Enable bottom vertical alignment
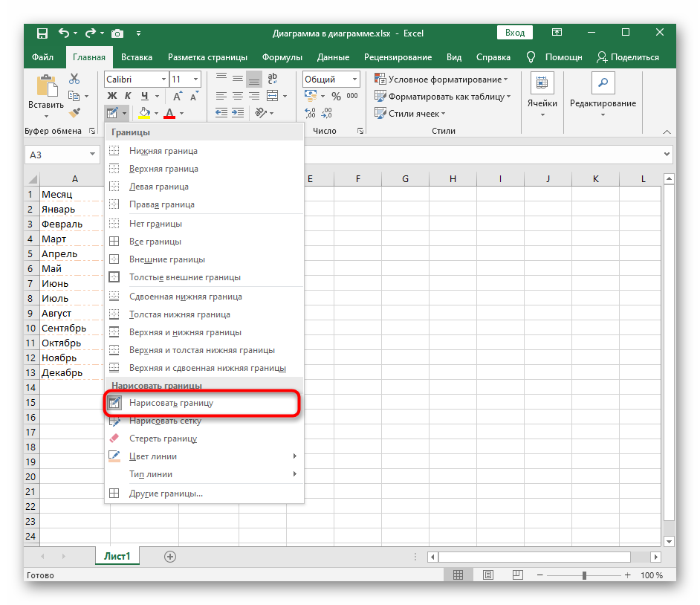The height and width of the screenshot is (605, 700). [x=254, y=79]
